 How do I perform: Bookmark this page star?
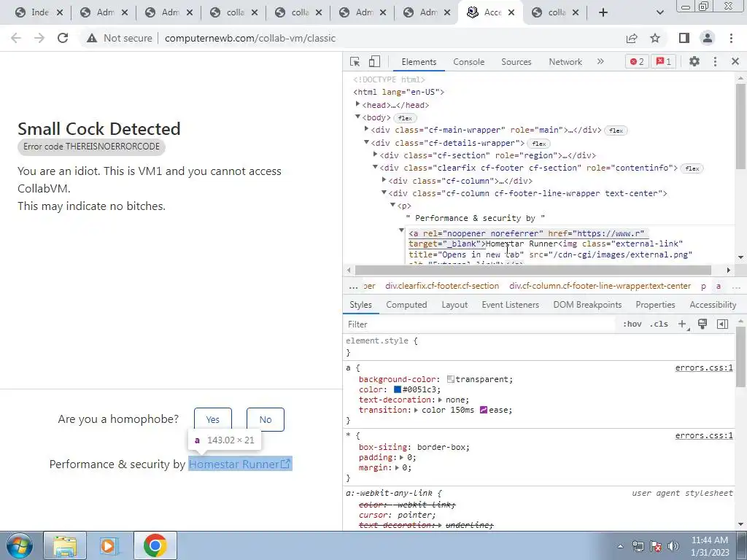tap(655, 38)
